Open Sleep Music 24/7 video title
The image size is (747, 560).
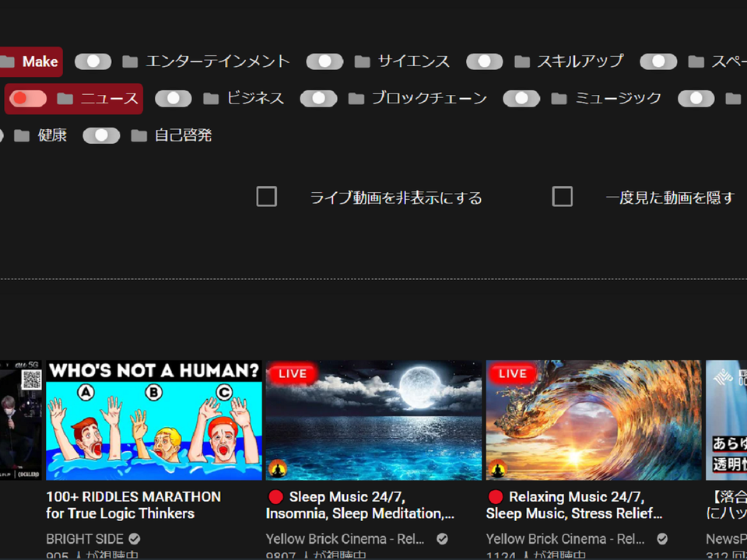click(x=360, y=506)
